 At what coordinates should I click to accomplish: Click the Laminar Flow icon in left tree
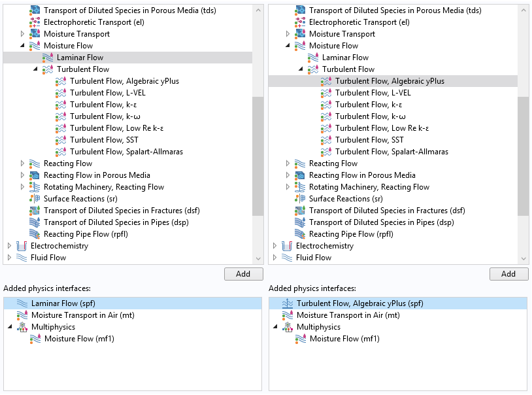[x=48, y=58]
